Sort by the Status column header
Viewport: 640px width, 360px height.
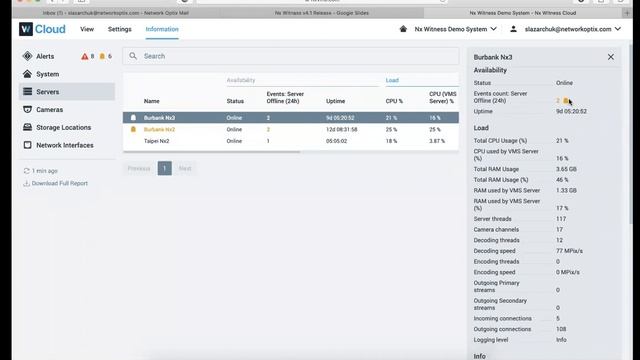point(235,101)
